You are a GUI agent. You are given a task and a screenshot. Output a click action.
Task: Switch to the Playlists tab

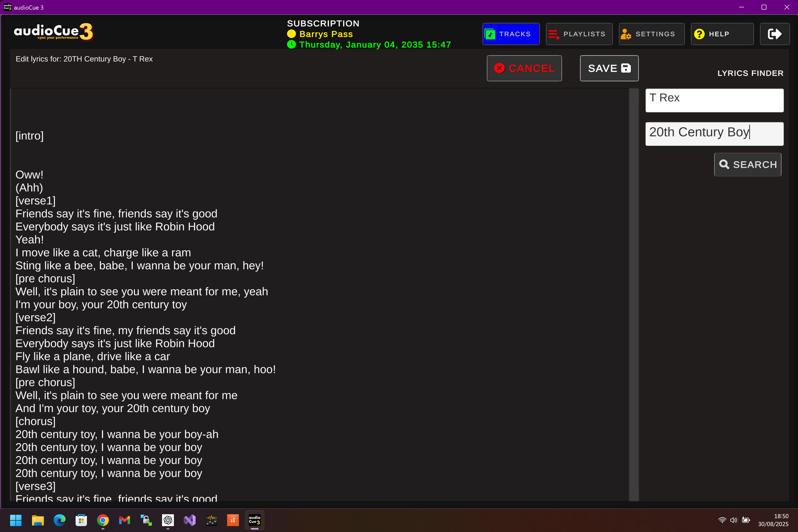tap(579, 34)
